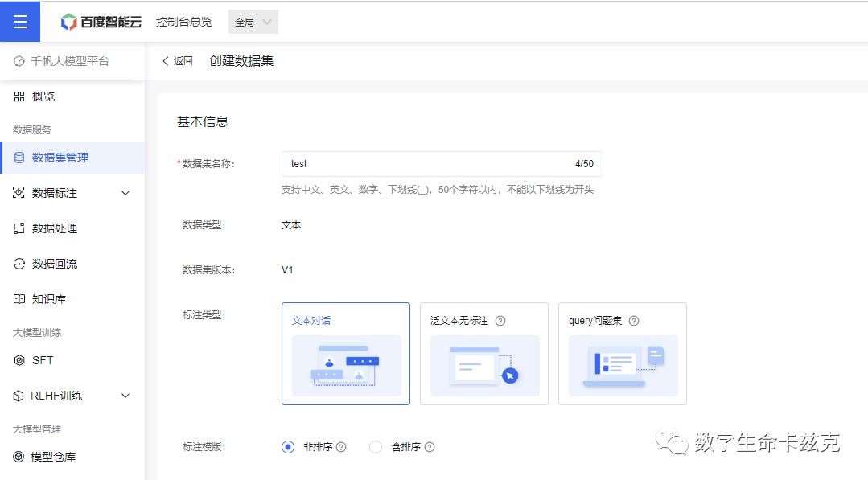Click the Baidu AI Cloud logo
868x480 pixels.
[101, 23]
